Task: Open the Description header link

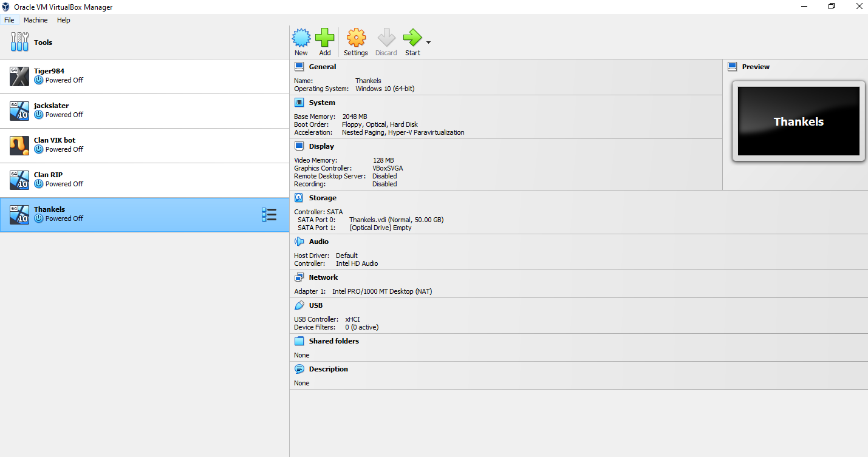Action: click(x=329, y=369)
